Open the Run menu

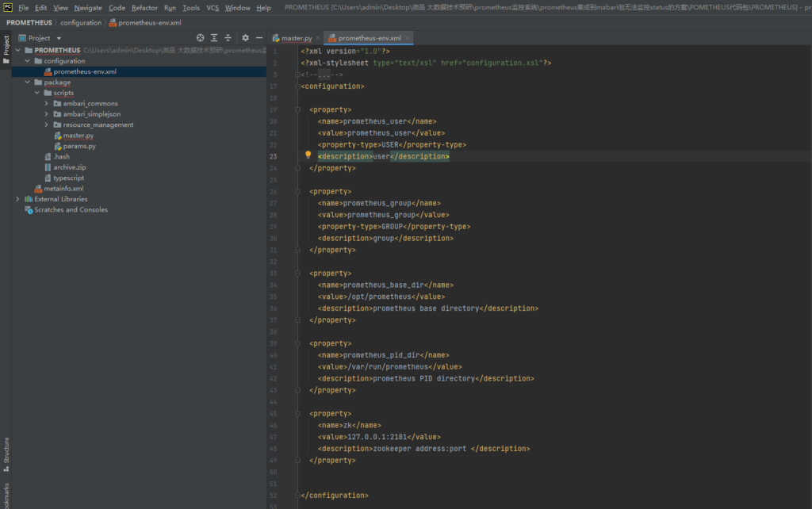170,8
